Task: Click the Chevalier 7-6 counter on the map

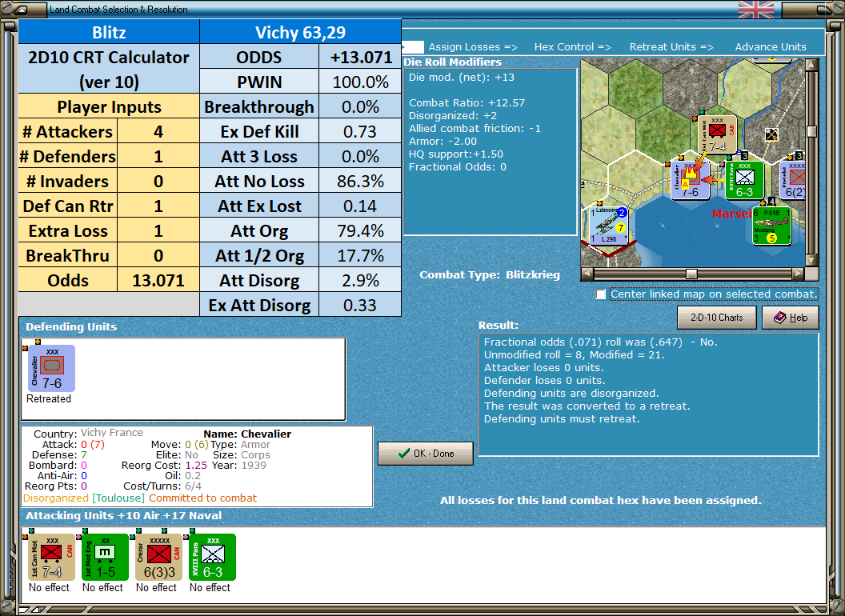Action: coord(691,181)
